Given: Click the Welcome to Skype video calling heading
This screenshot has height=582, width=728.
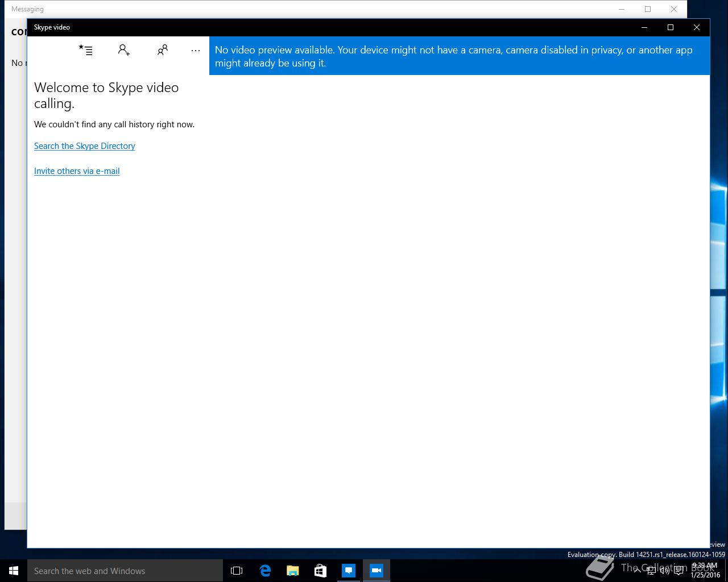Looking at the screenshot, I should (x=106, y=95).
